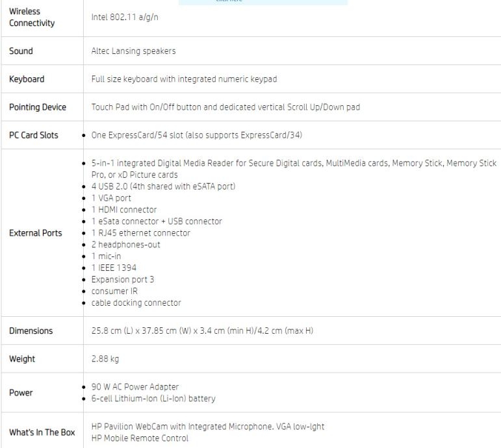This screenshot has height=448, width=501.
Task: Click the Altec Lansing speakers value
Action: click(133, 51)
